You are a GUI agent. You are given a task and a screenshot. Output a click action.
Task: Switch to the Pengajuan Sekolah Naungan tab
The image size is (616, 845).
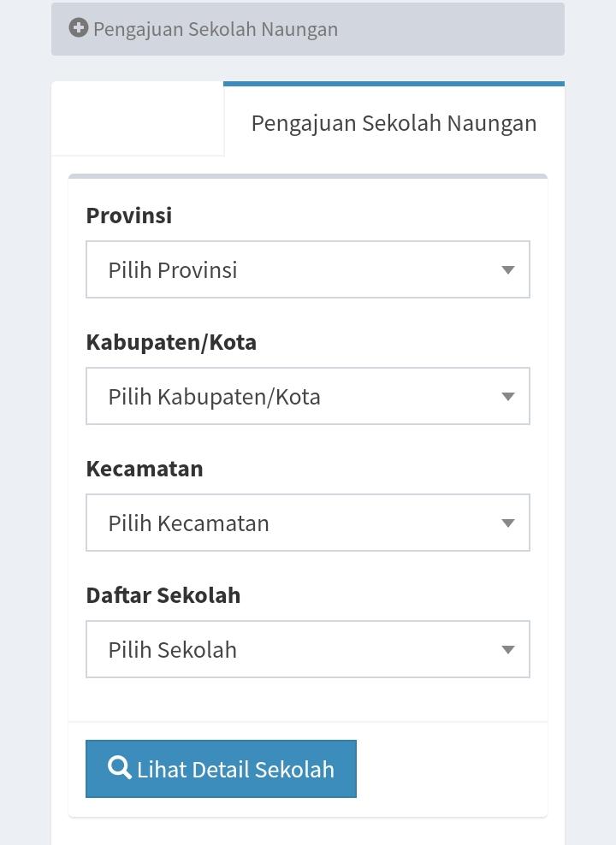[x=394, y=123]
